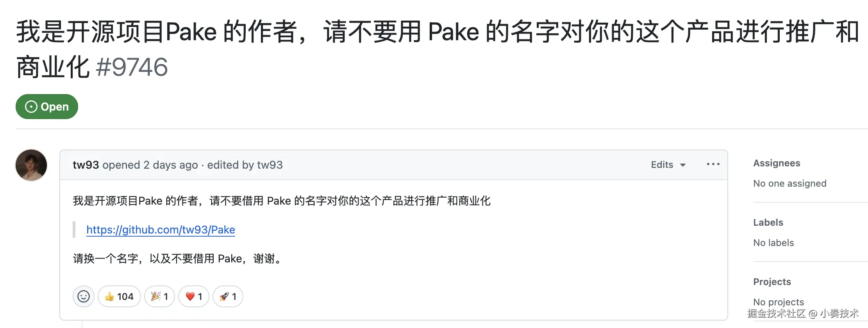The width and height of the screenshot is (868, 328).
Task: Click the Edits dropdown arrow
Action: click(x=683, y=165)
